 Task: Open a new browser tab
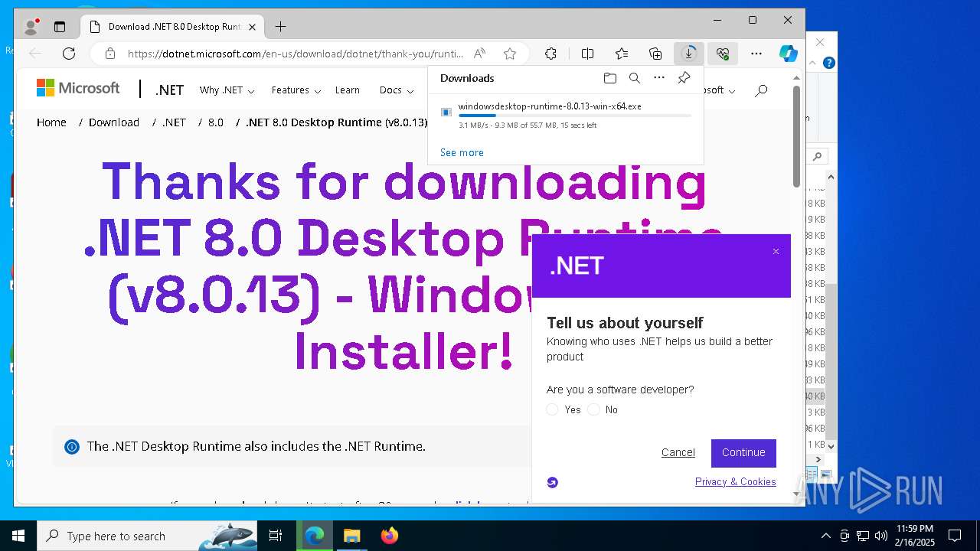point(280,27)
